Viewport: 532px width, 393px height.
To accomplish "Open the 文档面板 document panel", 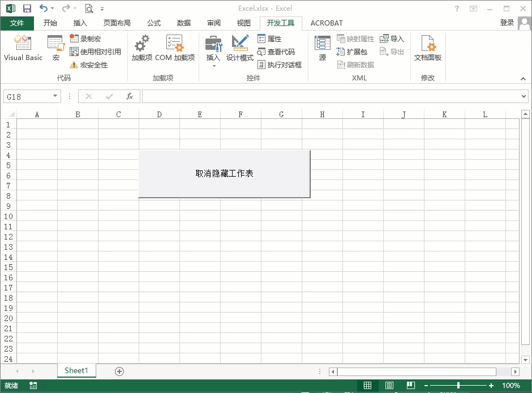I will (x=427, y=48).
